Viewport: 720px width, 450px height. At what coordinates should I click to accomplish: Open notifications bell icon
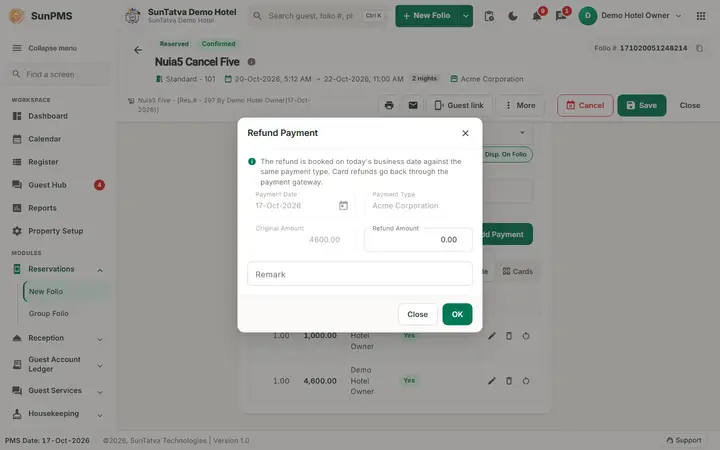pos(537,16)
